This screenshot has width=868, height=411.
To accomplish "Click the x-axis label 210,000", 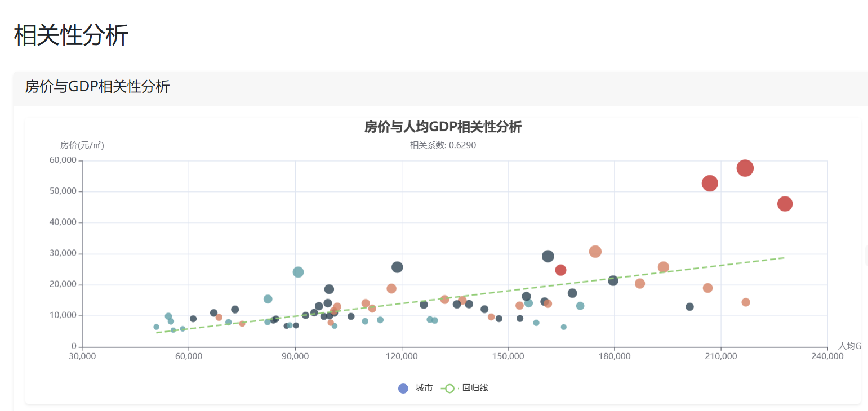I will pyautogui.click(x=721, y=357).
